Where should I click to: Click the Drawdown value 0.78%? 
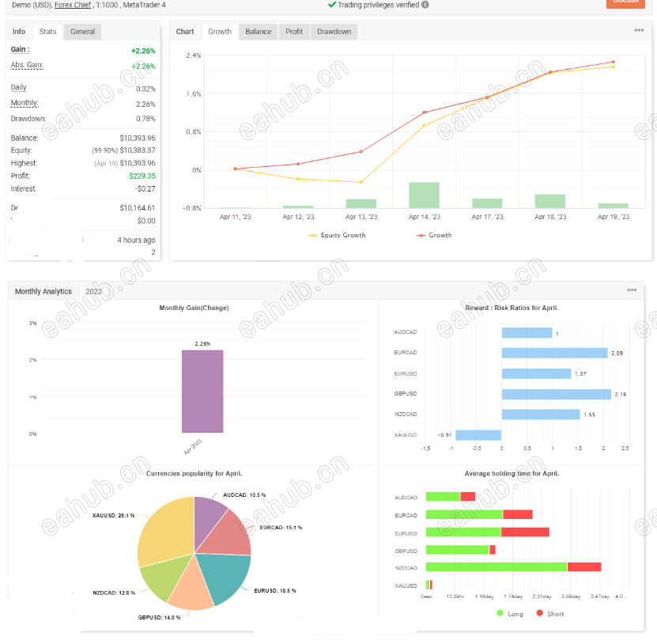[x=145, y=119]
